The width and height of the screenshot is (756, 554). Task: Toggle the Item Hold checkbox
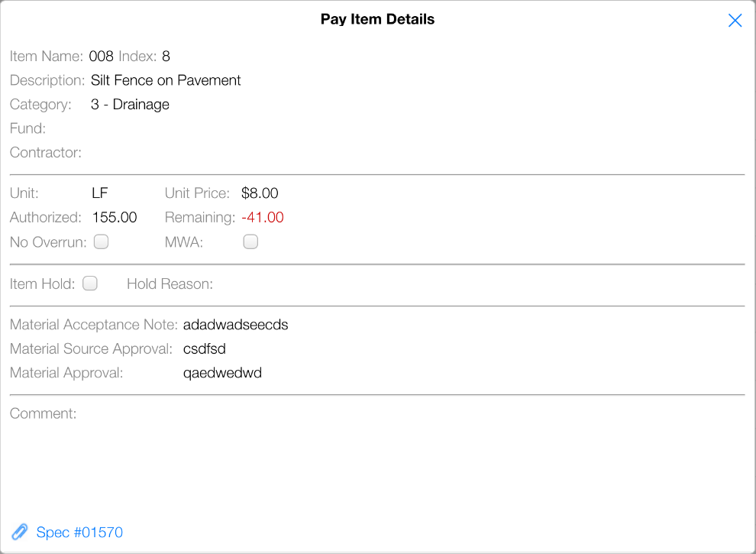90,283
